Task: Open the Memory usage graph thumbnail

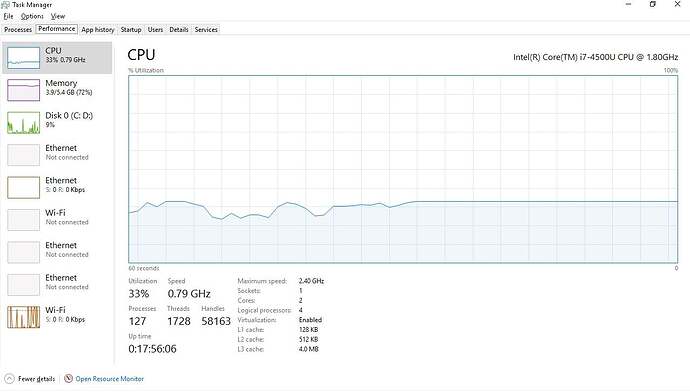Action: 23,90
